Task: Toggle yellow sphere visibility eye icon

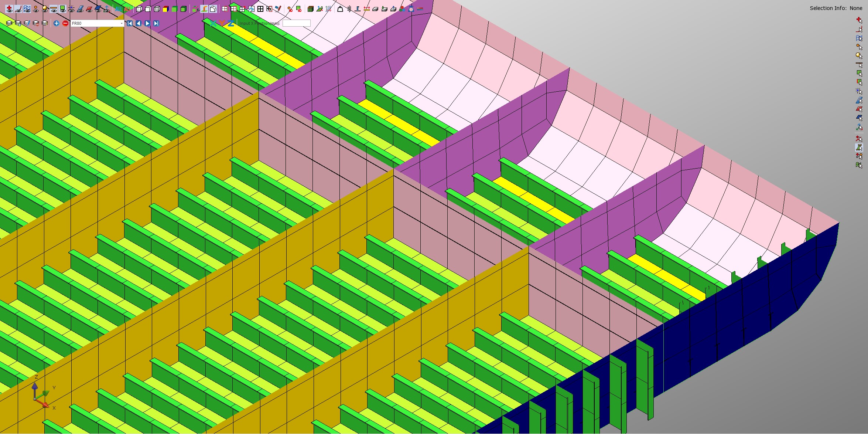Action: coord(45,9)
